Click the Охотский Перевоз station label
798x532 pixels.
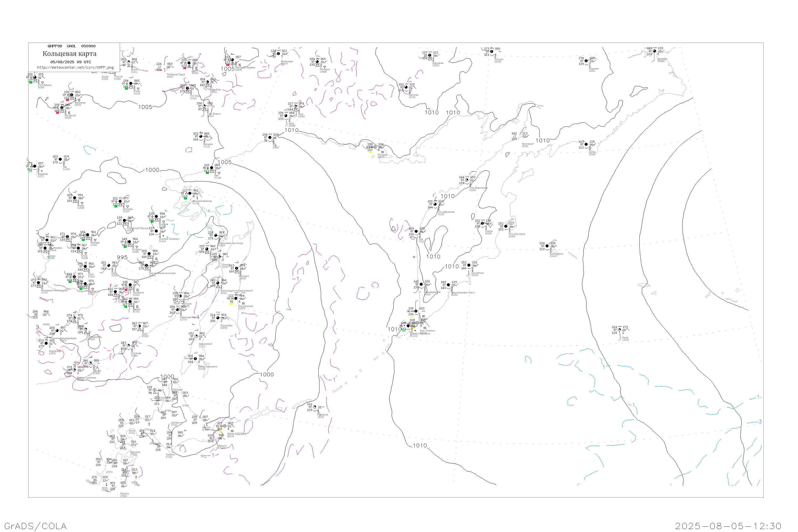(x=245, y=68)
